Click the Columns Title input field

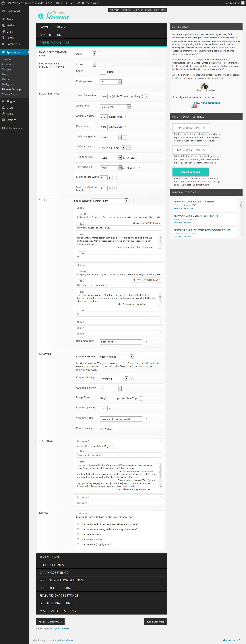coord(121,419)
